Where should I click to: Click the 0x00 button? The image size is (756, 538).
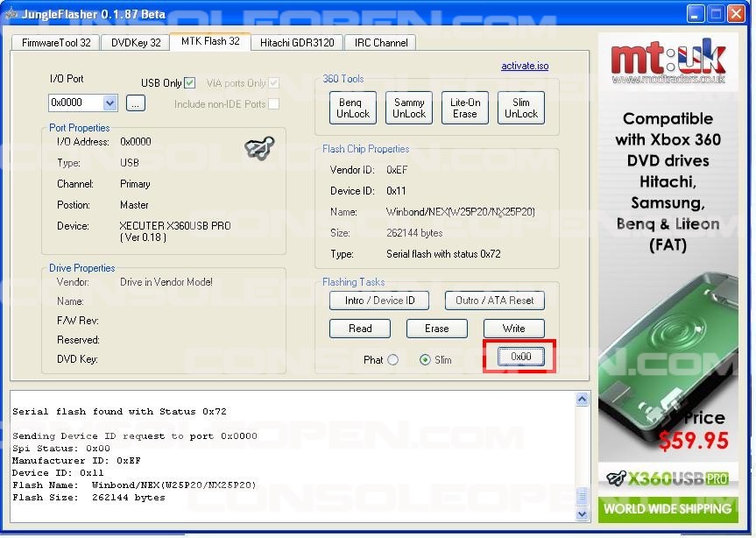click(520, 357)
